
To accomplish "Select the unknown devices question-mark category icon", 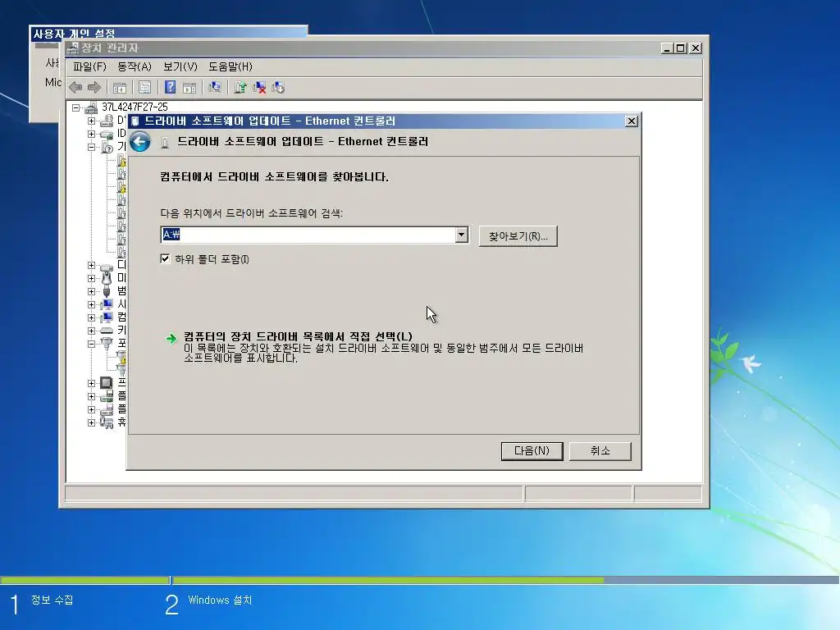I will 107,147.
